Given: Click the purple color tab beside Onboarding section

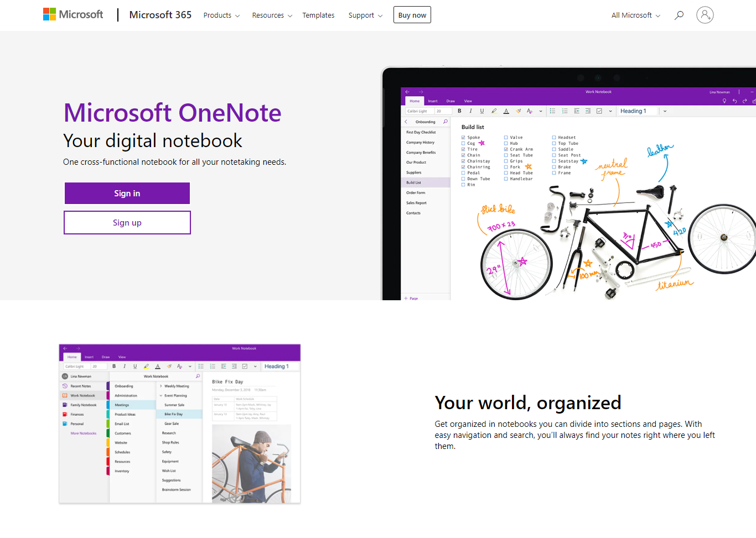Looking at the screenshot, I should click(x=108, y=386).
